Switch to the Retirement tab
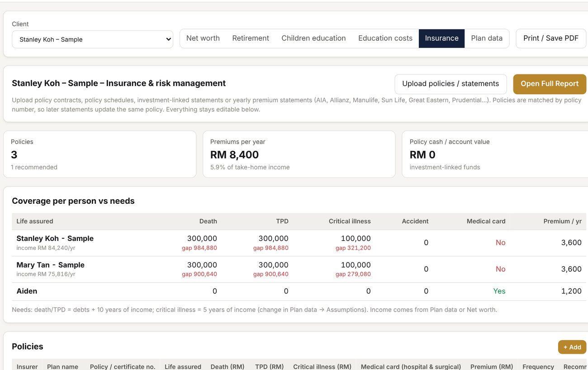 point(251,38)
